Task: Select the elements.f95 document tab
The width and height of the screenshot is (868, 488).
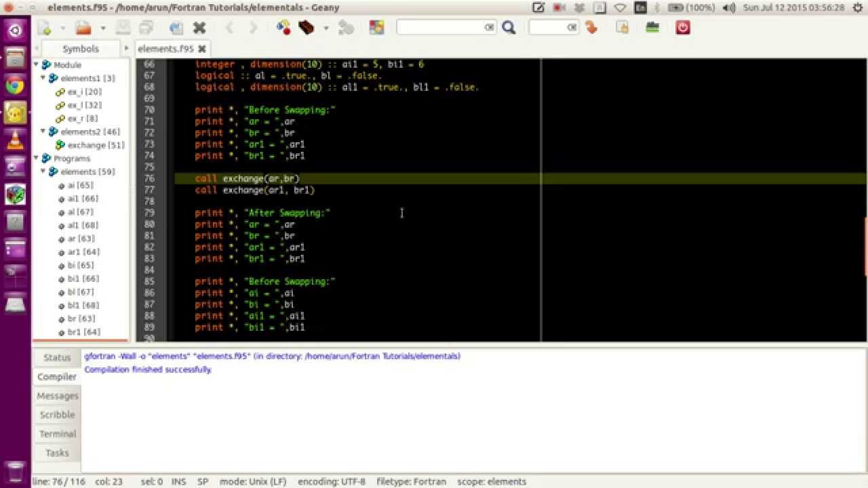Action: coord(165,49)
